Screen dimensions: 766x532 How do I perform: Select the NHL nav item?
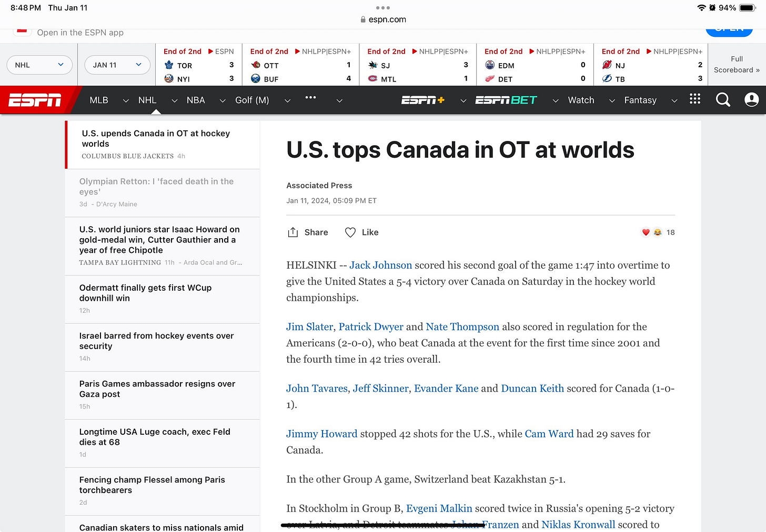(x=147, y=100)
